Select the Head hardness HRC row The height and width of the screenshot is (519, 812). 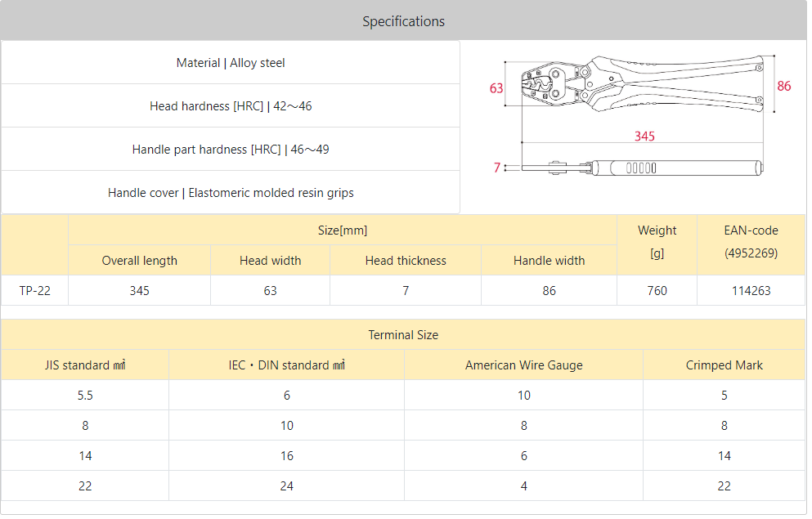click(231, 106)
